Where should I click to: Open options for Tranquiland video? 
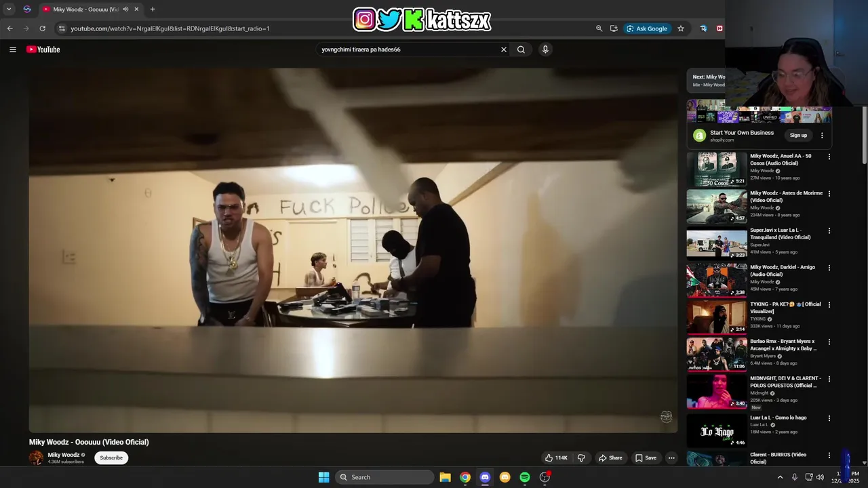pos(829,231)
